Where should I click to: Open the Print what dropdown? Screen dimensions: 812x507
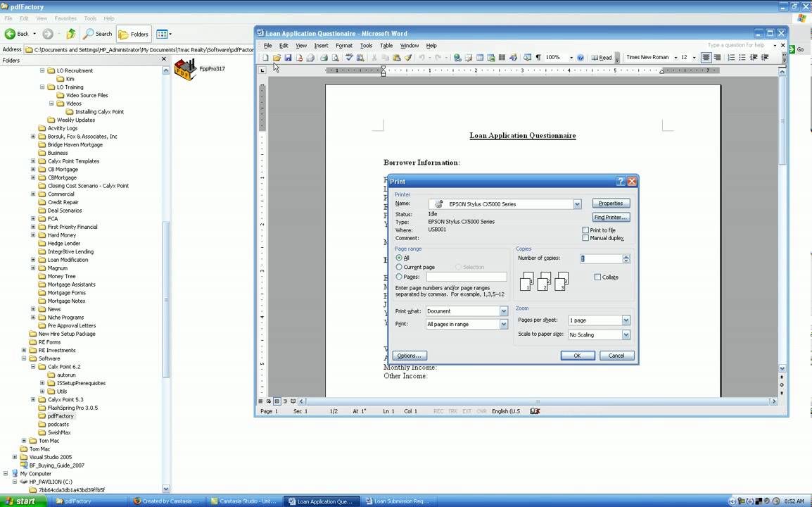click(503, 311)
